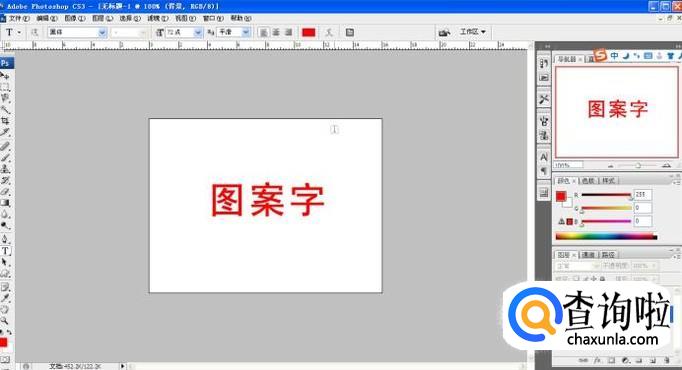682x370 pixels.
Task: Select the Dodge tool
Action: pos(5,225)
